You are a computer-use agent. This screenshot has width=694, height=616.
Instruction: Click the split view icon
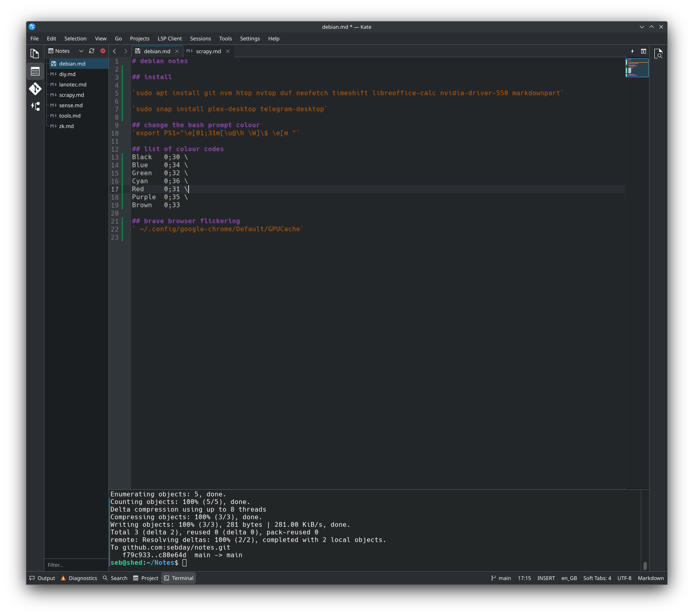(x=644, y=51)
